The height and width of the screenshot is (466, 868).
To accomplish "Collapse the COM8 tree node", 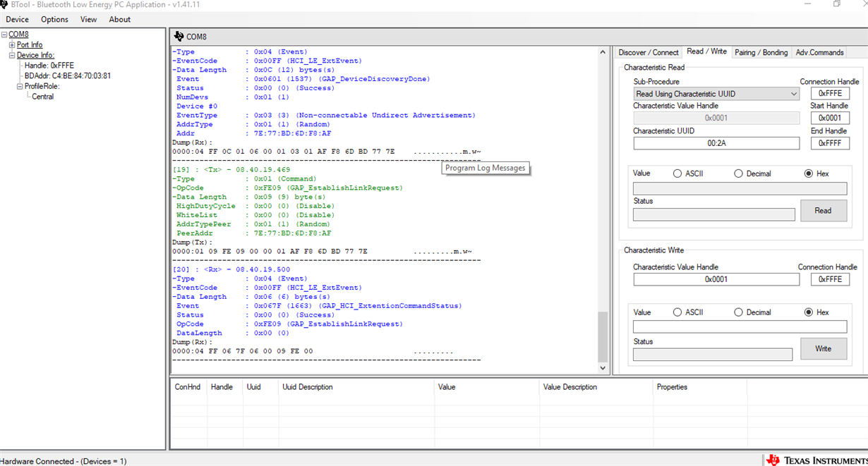I will click(x=4, y=35).
